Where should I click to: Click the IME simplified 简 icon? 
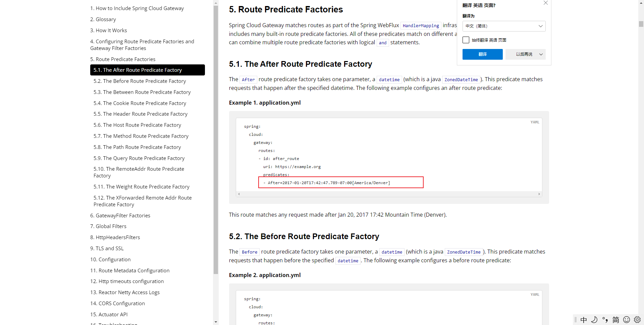616,320
